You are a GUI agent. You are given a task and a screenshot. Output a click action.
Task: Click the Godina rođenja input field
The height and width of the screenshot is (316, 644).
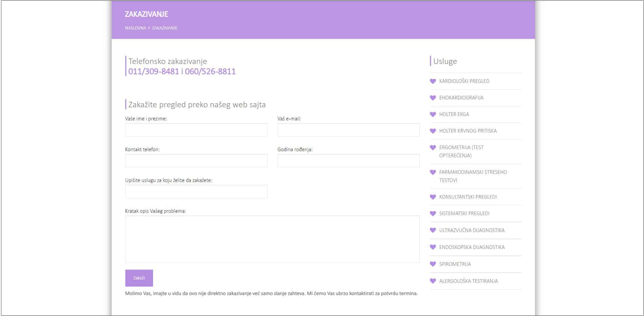348,161
